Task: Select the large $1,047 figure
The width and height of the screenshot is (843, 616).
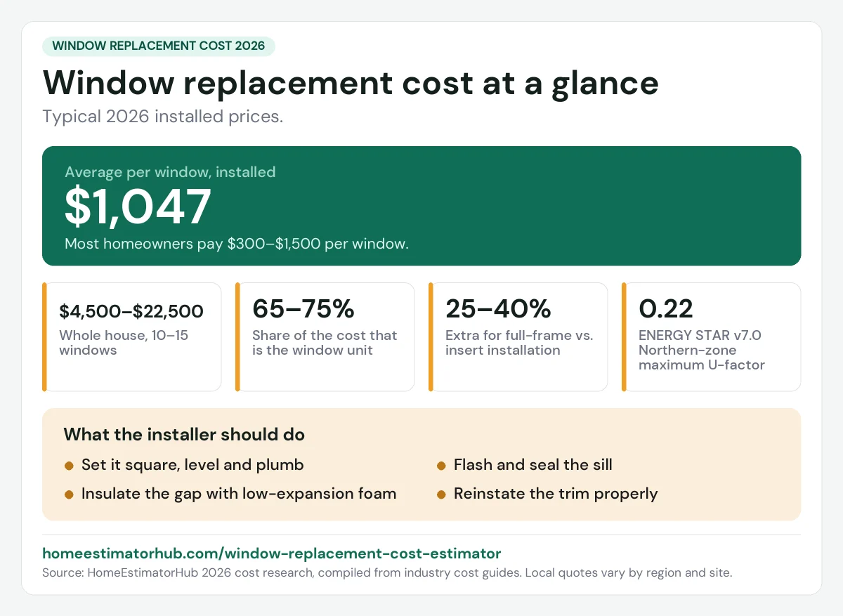Action: click(x=138, y=206)
